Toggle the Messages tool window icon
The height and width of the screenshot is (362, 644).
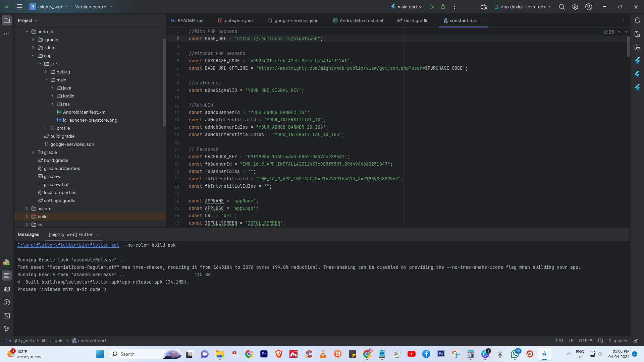pos(7,276)
